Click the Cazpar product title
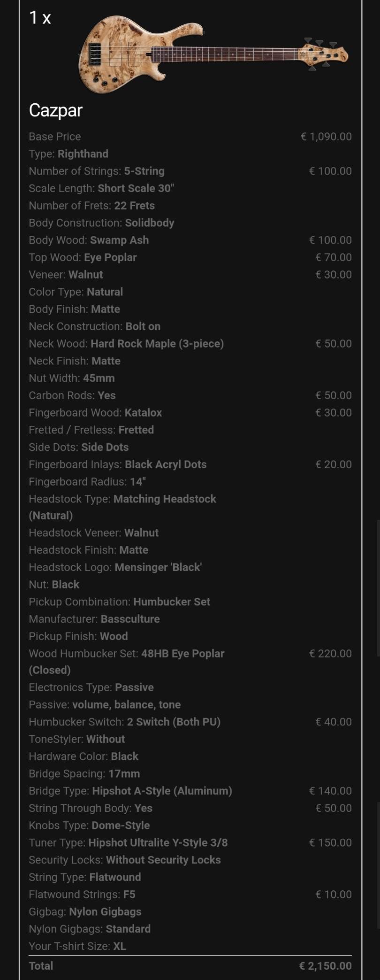 [x=55, y=110]
